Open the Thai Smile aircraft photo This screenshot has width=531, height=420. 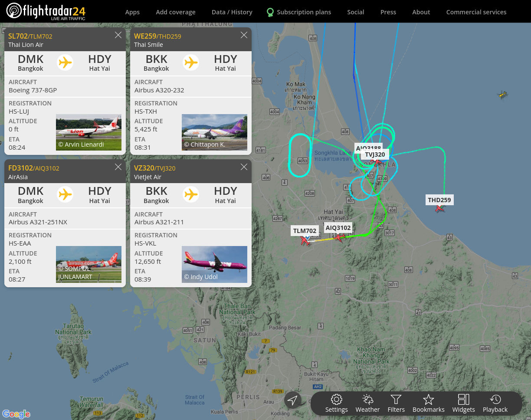point(214,132)
